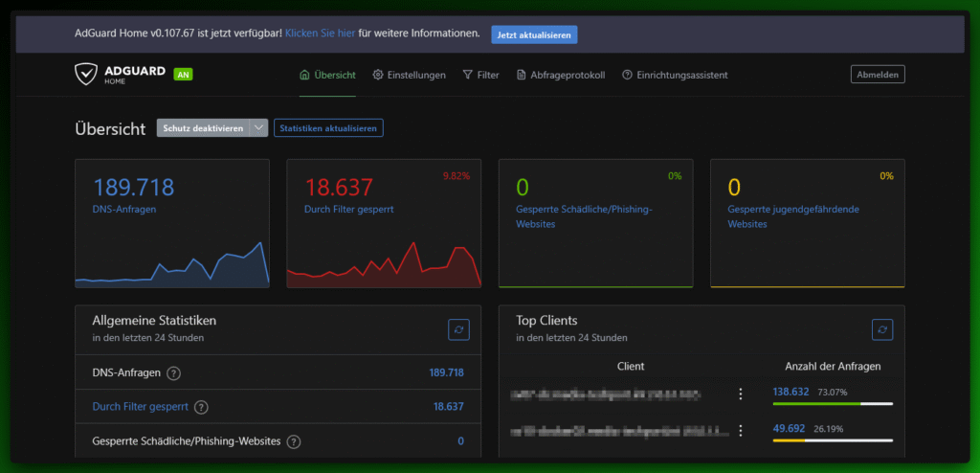Show help icon for DNS-Anfragen row
Screen dimensions: 980x473
coord(173,372)
